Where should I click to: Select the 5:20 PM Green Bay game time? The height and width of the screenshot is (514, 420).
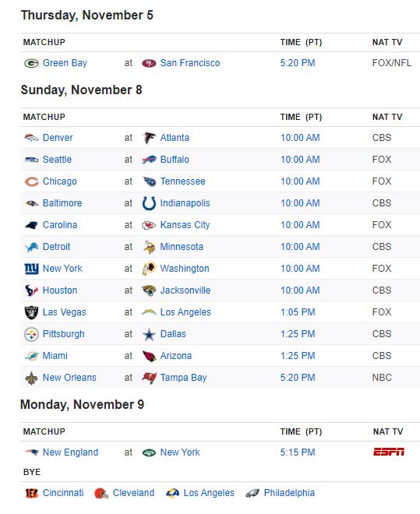pos(298,63)
